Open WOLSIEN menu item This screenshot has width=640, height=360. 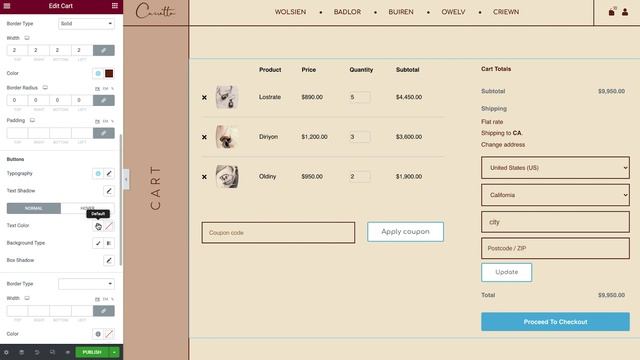[290, 12]
